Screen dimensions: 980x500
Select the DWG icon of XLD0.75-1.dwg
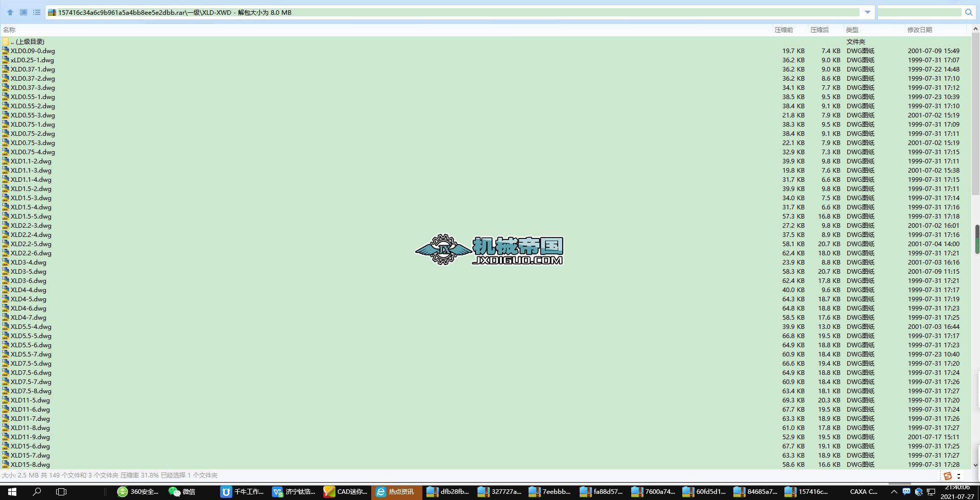(x=6, y=124)
